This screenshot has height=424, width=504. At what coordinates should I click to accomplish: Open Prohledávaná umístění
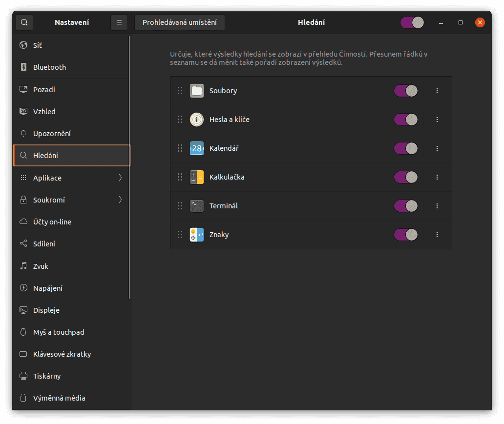point(179,22)
